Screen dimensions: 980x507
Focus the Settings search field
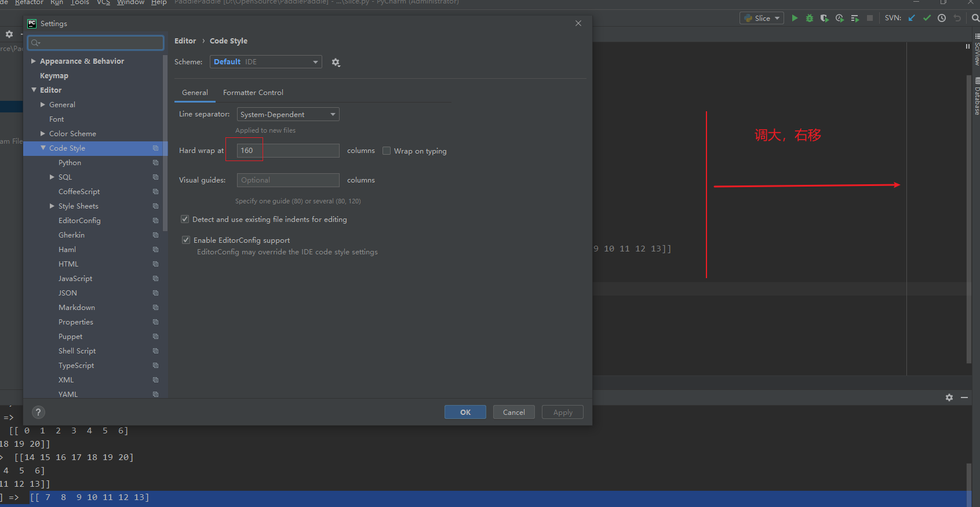[96, 42]
